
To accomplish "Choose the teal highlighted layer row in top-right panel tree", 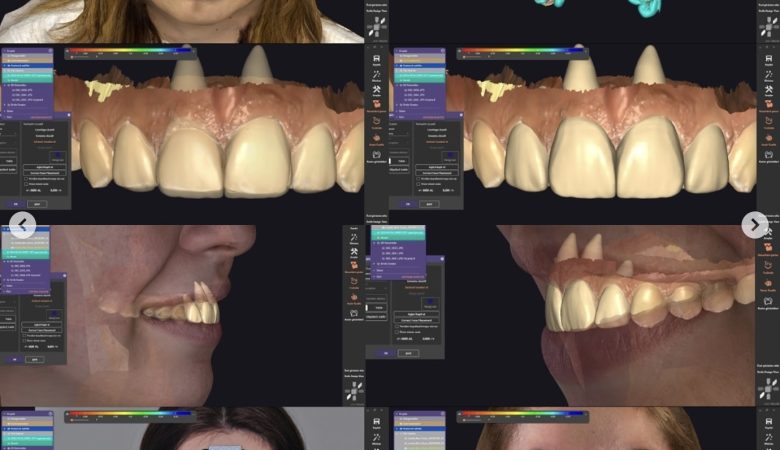I will click(x=419, y=77).
